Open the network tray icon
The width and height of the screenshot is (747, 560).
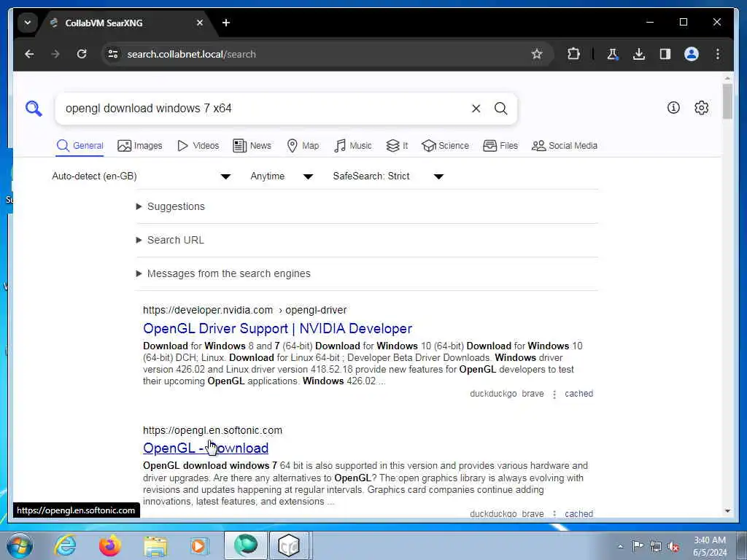point(656,547)
